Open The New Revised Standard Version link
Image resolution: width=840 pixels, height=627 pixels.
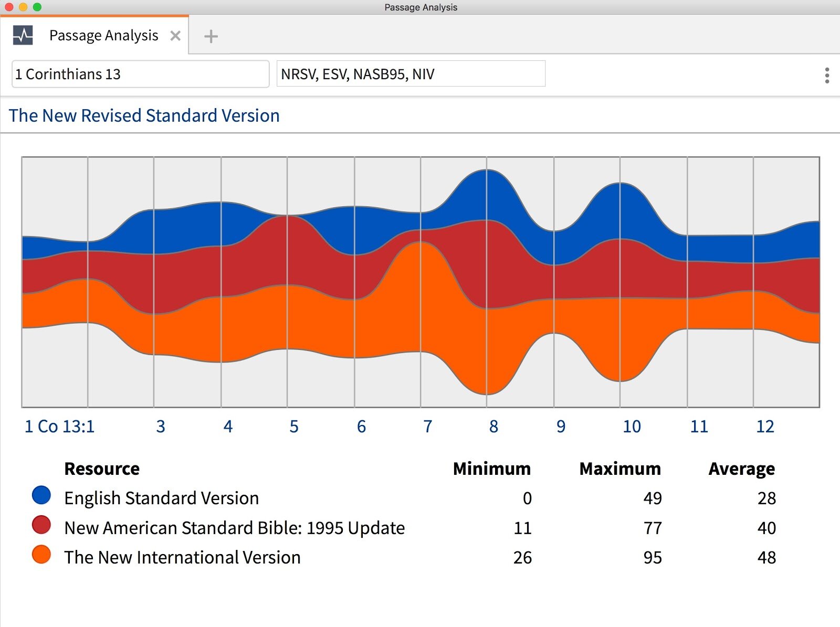pos(144,115)
